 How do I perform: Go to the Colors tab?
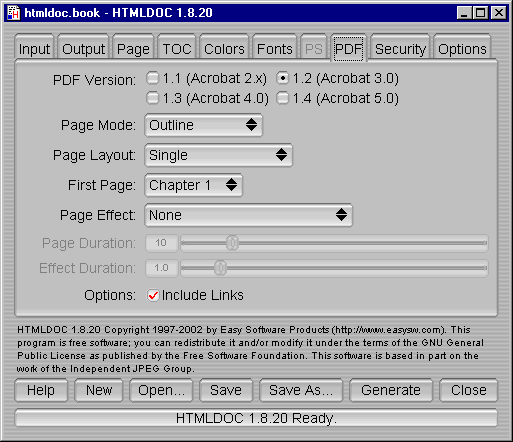point(224,49)
